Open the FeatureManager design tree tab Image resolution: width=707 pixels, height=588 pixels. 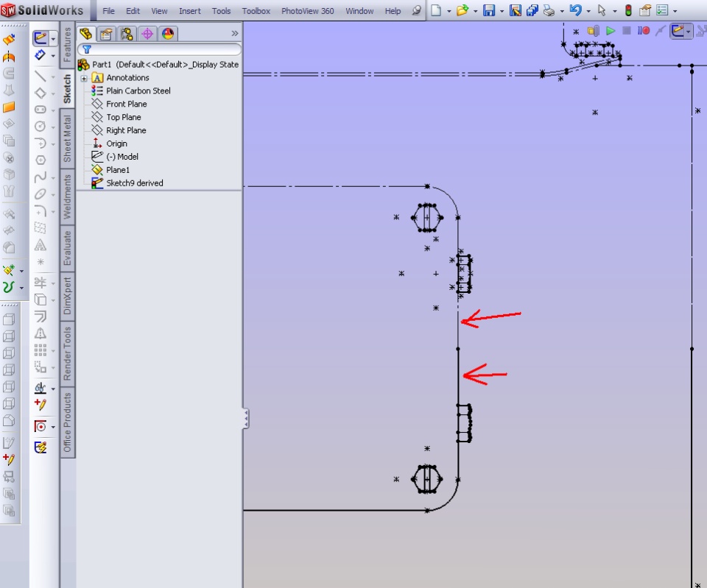click(85, 34)
